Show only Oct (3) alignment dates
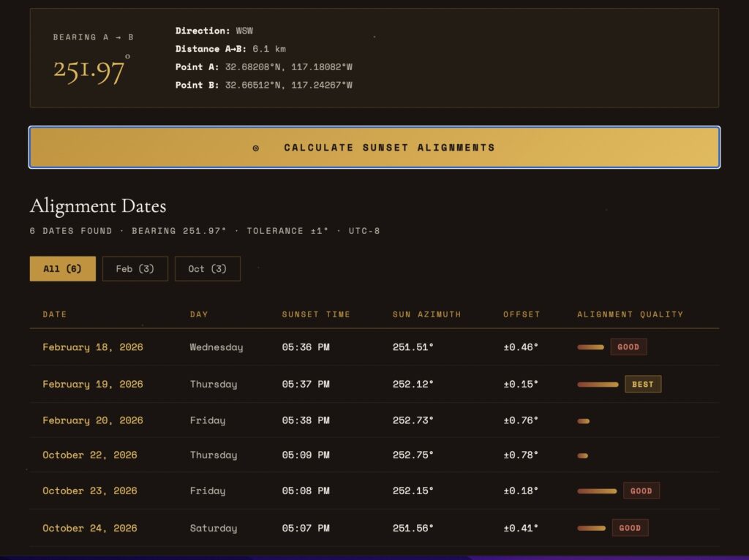Image resolution: width=749 pixels, height=560 pixels. click(x=207, y=269)
